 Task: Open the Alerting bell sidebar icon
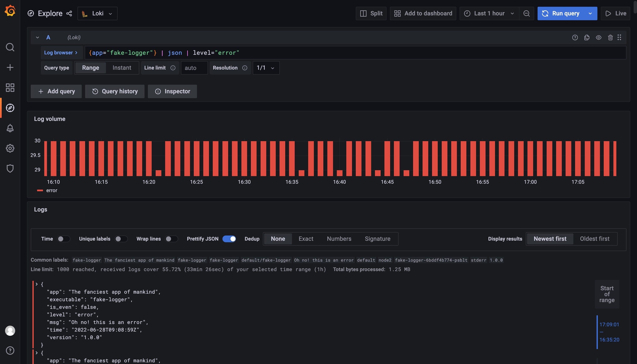coord(10,128)
